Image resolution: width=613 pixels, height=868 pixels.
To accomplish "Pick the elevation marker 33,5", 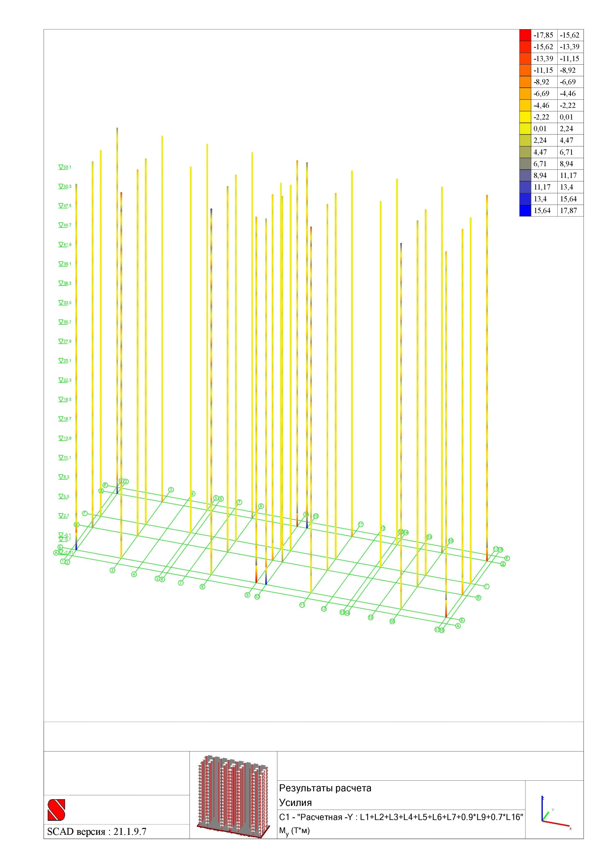I will click(65, 303).
